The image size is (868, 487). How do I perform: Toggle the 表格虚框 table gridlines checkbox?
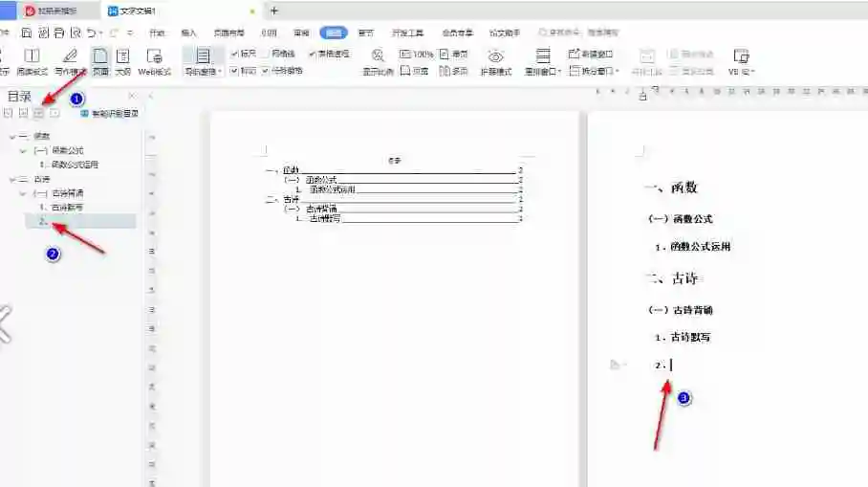[313, 54]
